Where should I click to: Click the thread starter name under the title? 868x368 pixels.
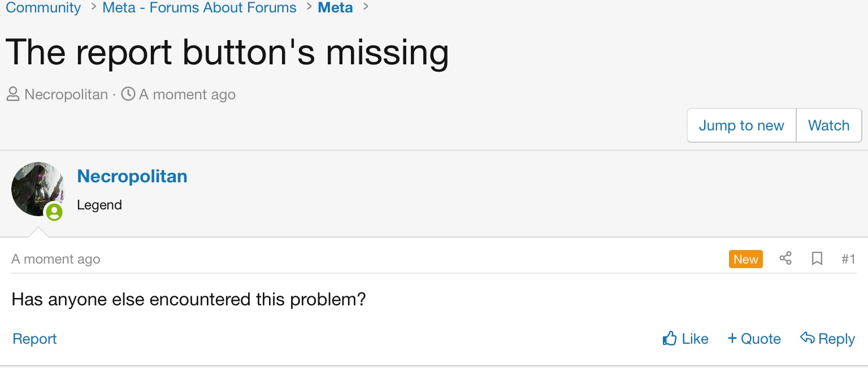point(66,94)
